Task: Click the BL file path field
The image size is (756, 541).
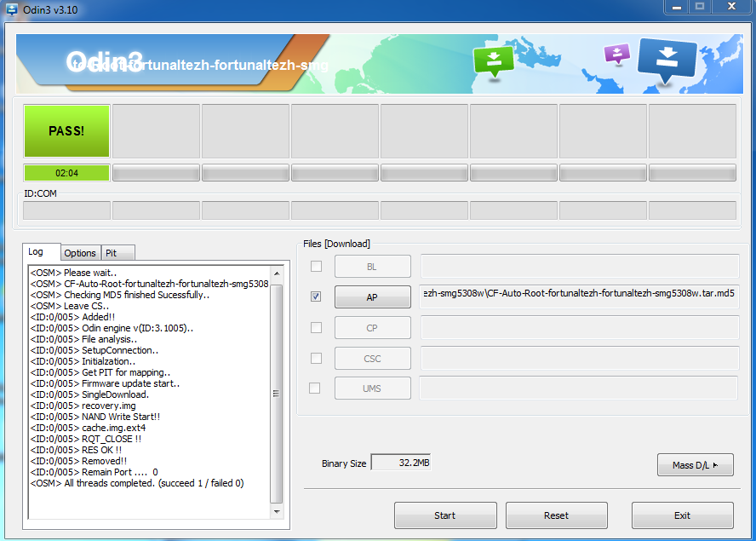Action: click(x=580, y=266)
